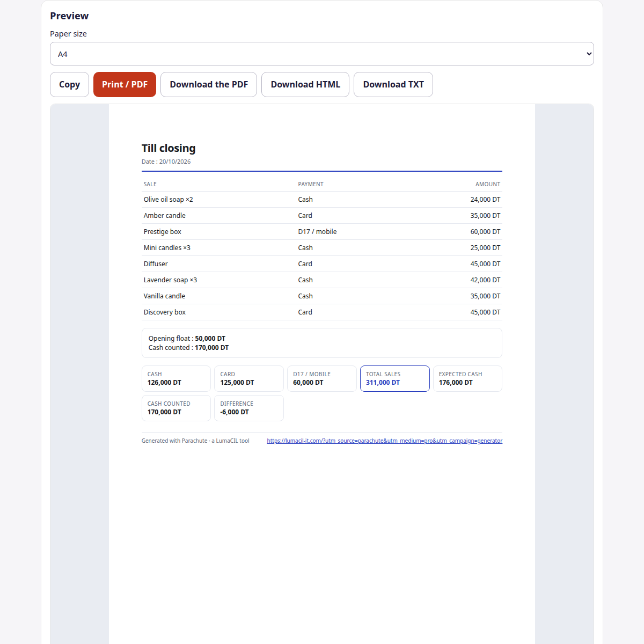The image size is (644, 644).
Task: Select the 'Till closing' heading
Action: coord(169,148)
